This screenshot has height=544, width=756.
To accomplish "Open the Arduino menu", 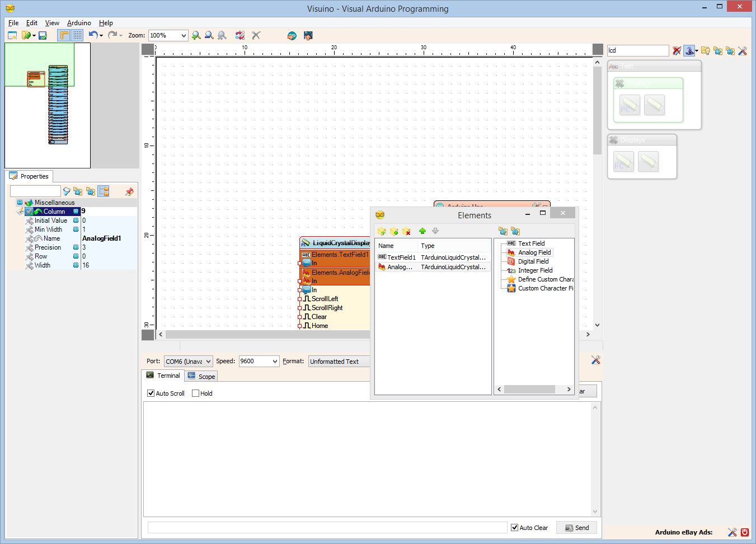I will [79, 23].
